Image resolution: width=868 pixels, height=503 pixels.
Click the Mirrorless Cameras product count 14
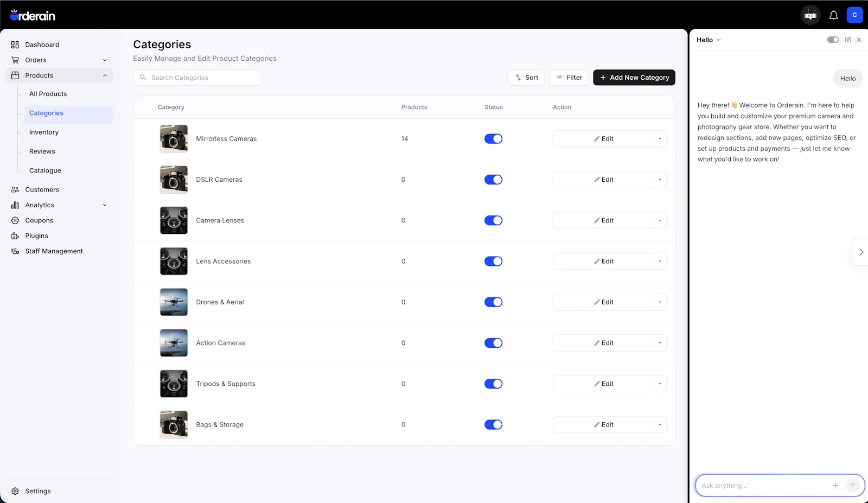click(405, 139)
